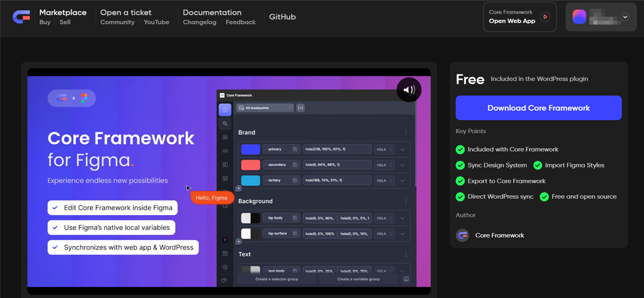This screenshot has height=298, width=644.
Task: View the Changelog link
Action: [199, 22]
